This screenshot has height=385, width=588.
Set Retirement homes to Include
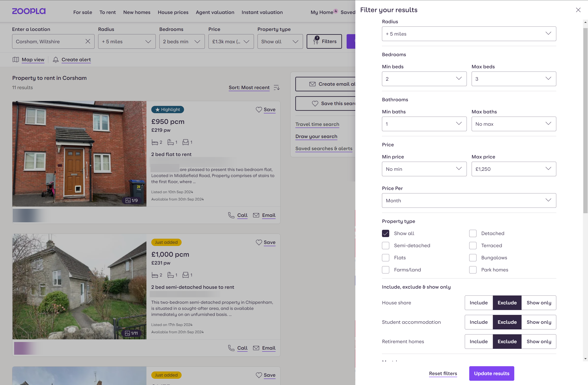click(x=479, y=342)
